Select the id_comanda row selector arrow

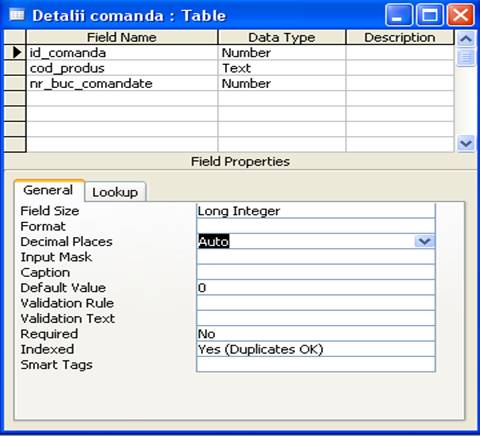tap(15, 53)
